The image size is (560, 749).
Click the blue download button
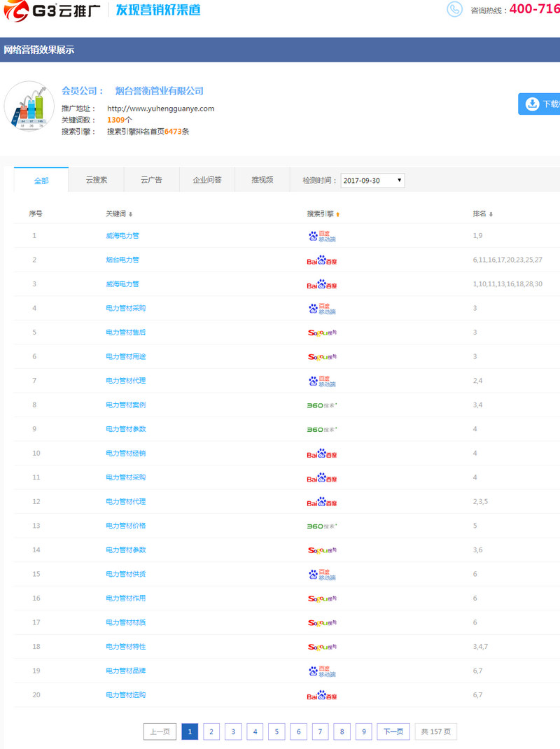click(540, 104)
